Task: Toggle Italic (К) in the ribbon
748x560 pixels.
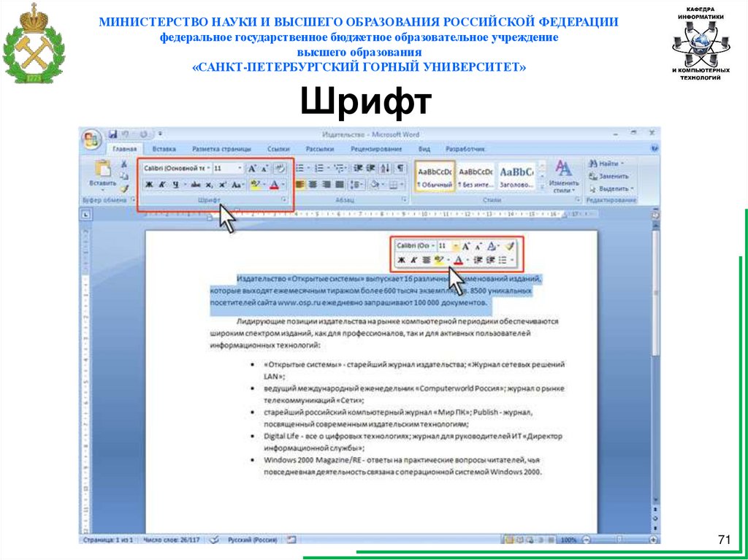Action: [x=163, y=185]
